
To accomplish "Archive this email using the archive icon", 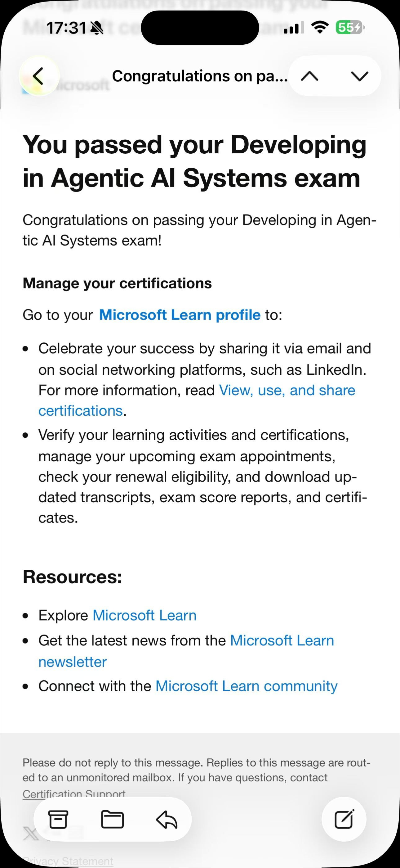I will pos(58,820).
